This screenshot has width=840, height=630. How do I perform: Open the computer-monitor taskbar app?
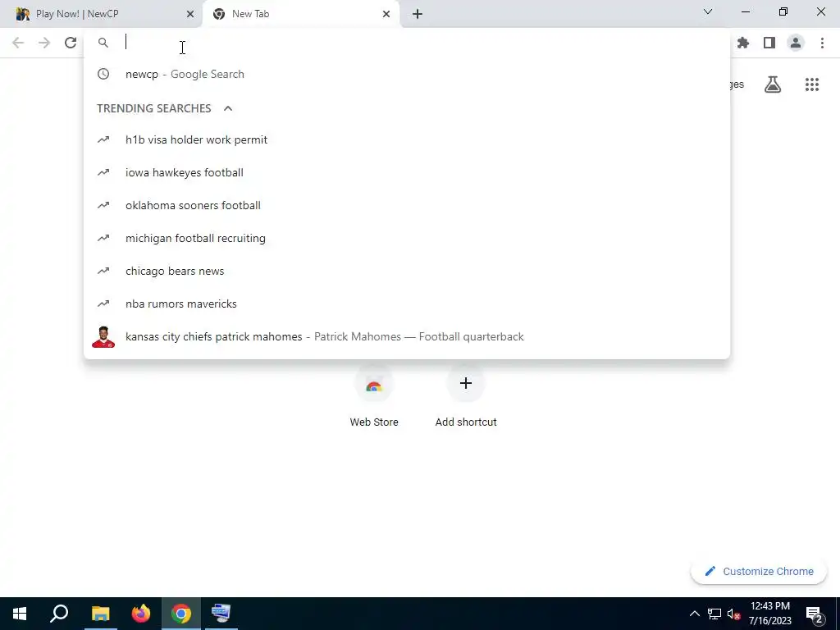click(x=221, y=614)
